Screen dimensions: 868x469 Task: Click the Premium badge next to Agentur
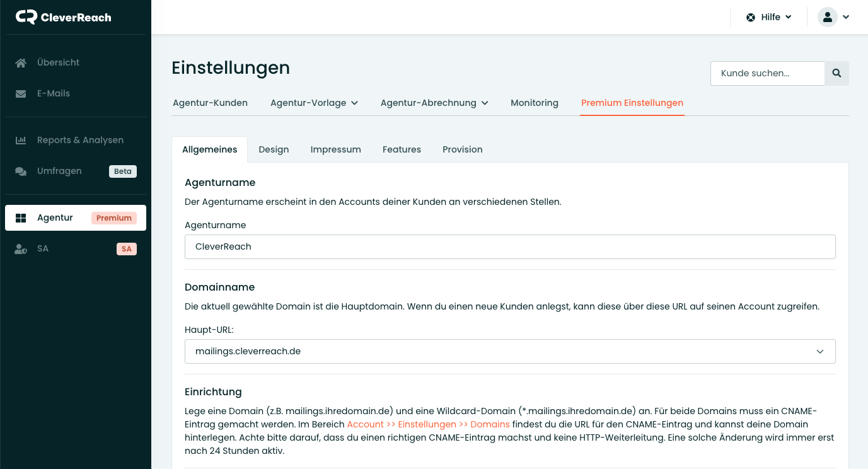114,217
